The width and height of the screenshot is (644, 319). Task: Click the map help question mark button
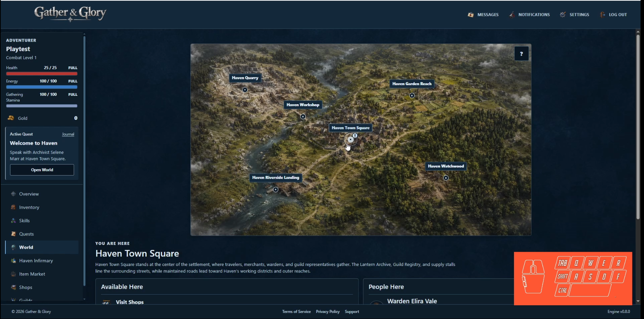click(521, 54)
